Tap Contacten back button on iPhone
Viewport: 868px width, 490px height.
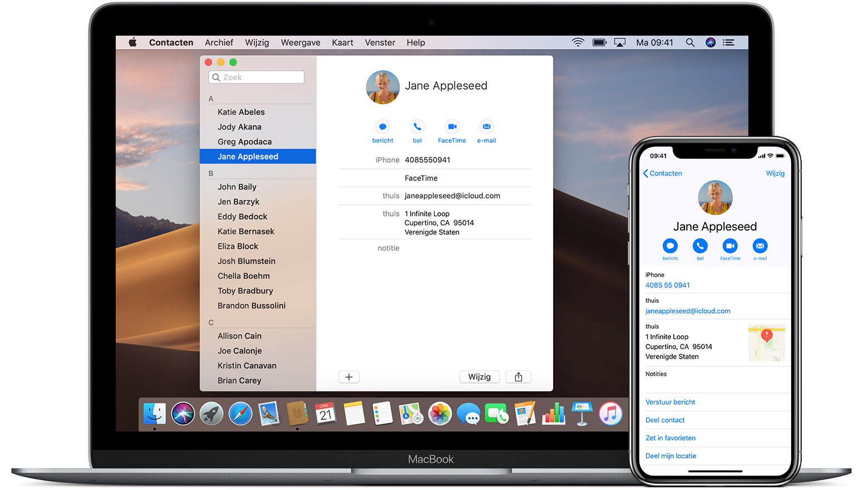click(x=663, y=173)
